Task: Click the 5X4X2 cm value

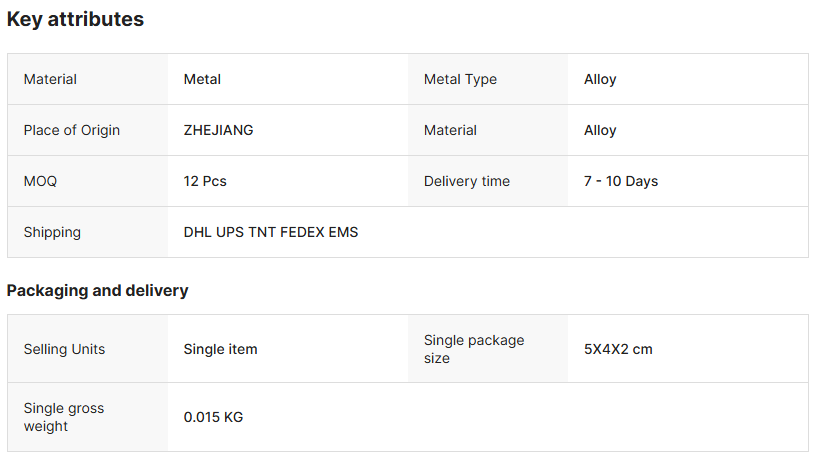Action: coord(618,349)
